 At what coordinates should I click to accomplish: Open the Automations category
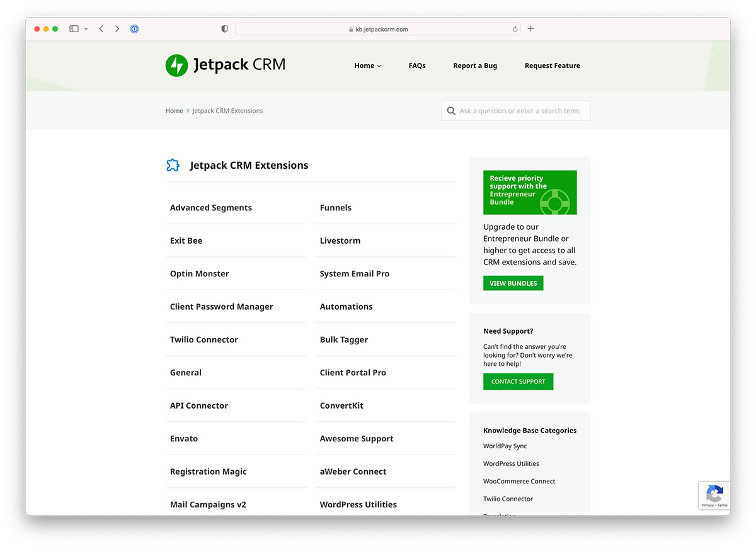[346, 307]
